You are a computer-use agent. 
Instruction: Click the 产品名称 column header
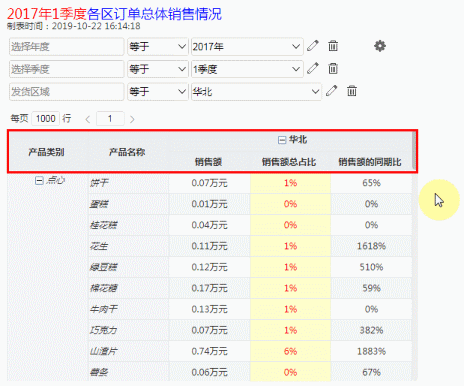(127, 152)
